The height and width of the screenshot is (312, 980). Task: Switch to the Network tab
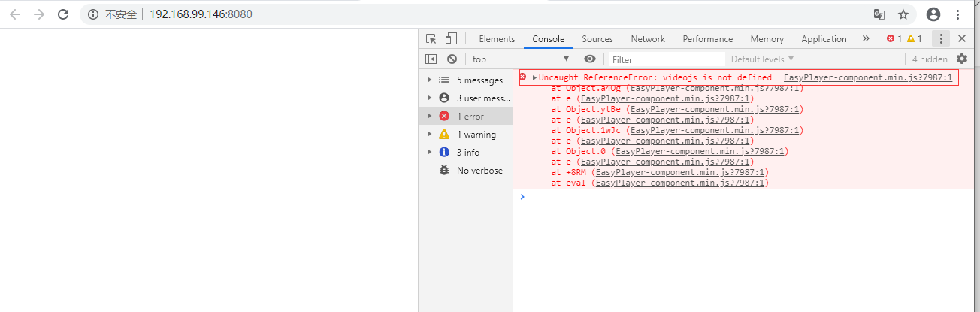pyautogui.click(x=648, y=39)
